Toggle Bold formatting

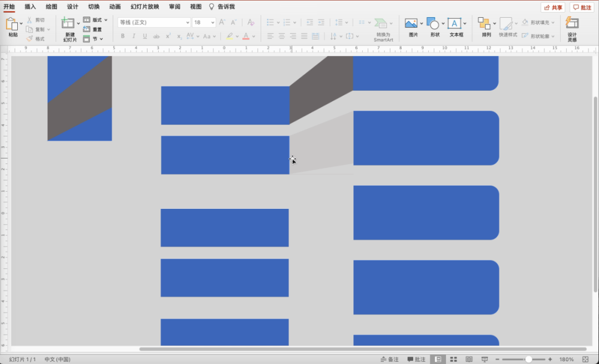123,36
